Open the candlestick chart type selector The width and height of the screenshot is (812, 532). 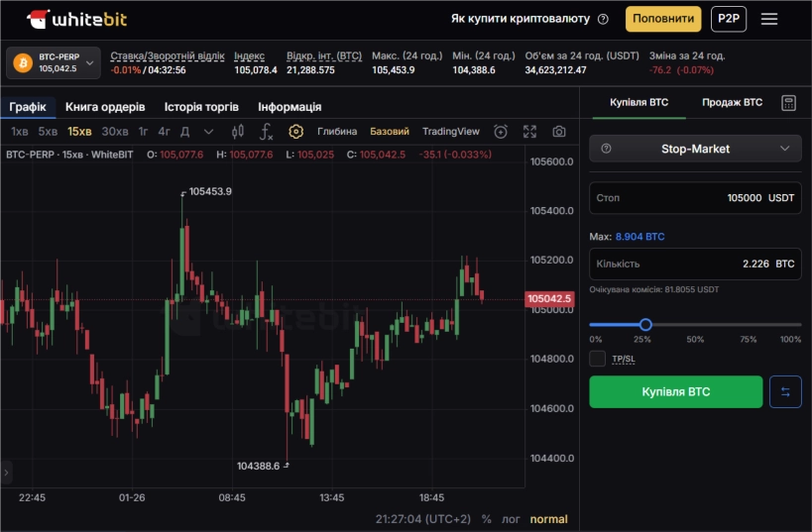click(x=237, y=132)
